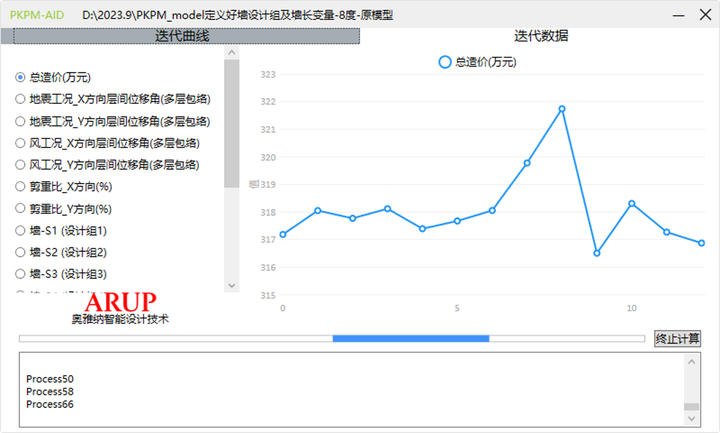Choose 风工况_X方向层间位移角 radio option

point(21,143)
